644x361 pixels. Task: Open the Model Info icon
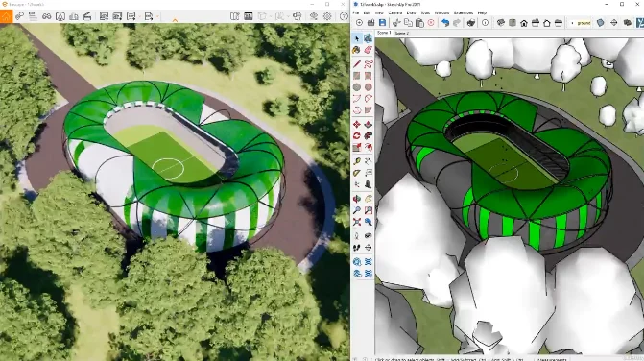tap(485, 23)
